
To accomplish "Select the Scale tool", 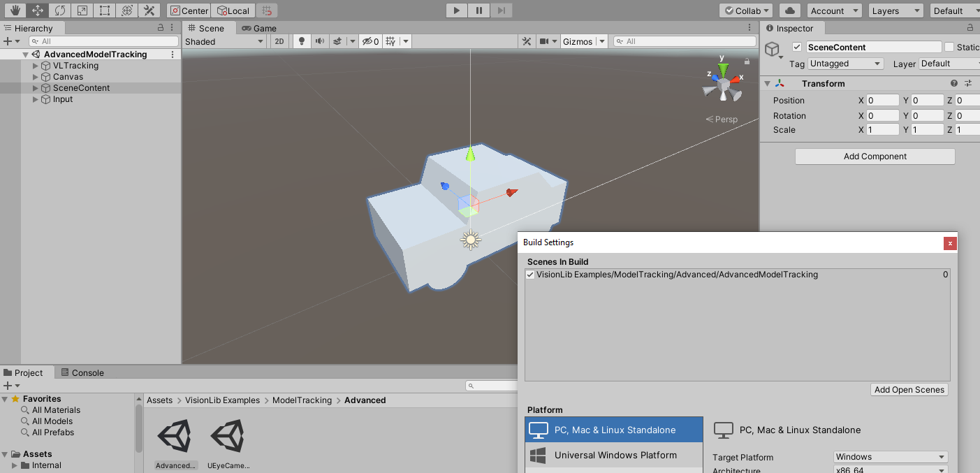I will click(82, 10).
